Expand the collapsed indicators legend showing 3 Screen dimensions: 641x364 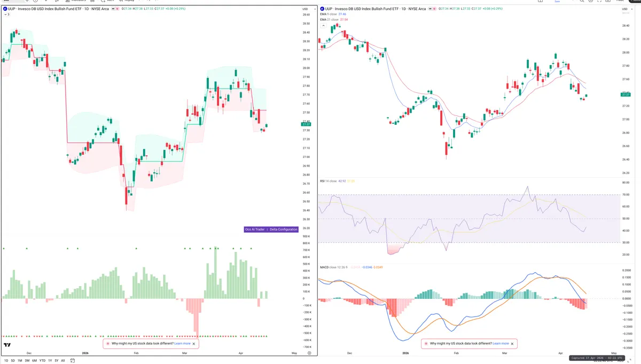tap(6, 14)
